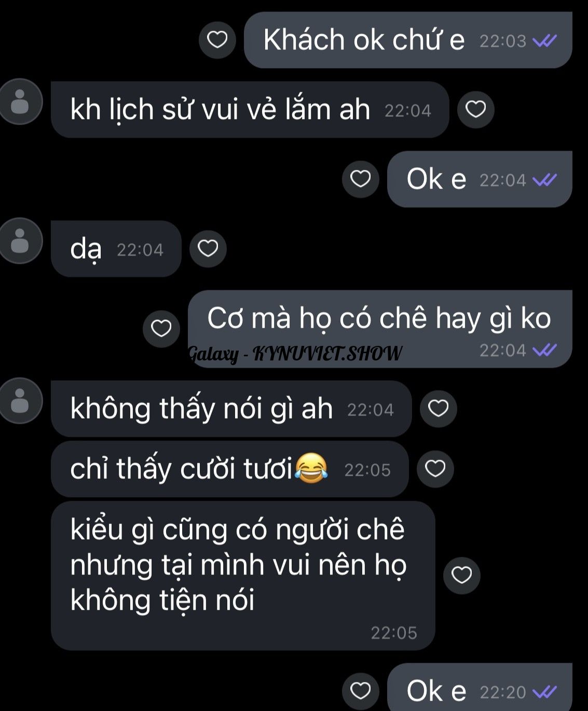Screen dimensions: 588x711
Task: Heart the "không thấy nói gì ah" message
Action: pos(438,409)
